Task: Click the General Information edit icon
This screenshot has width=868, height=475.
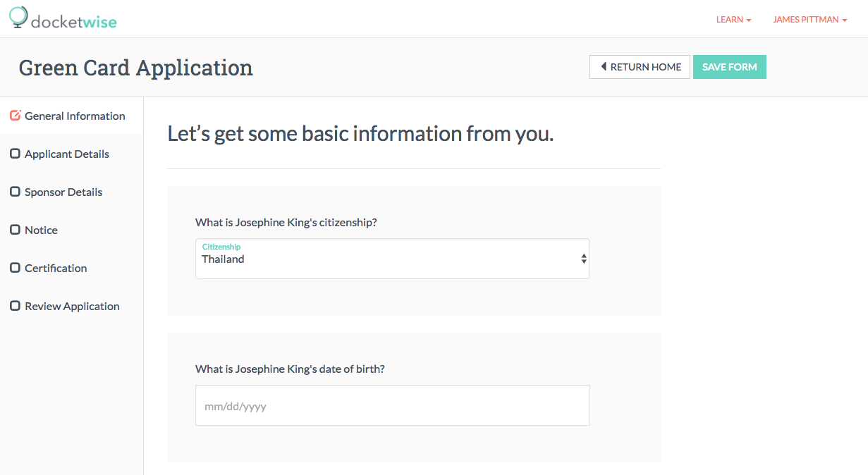Action: (x=15, y=116)
